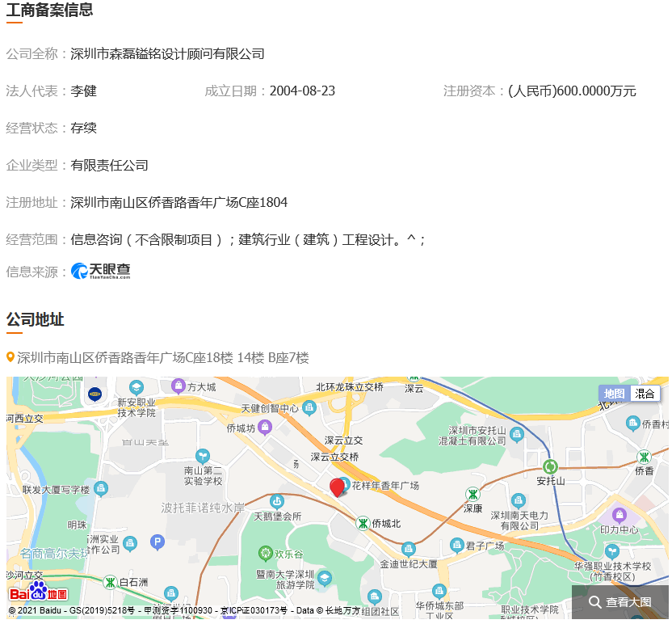Click the 深康 metro station icon

(472, 495)
